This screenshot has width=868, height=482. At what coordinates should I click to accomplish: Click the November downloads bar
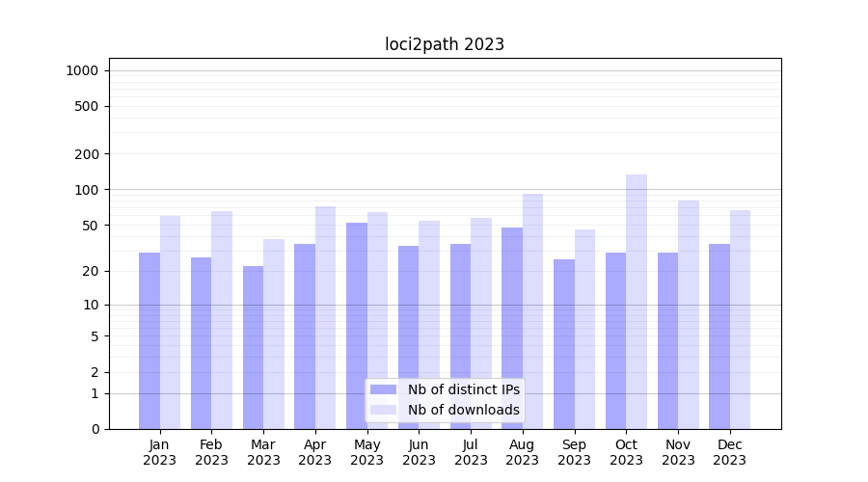689,314
